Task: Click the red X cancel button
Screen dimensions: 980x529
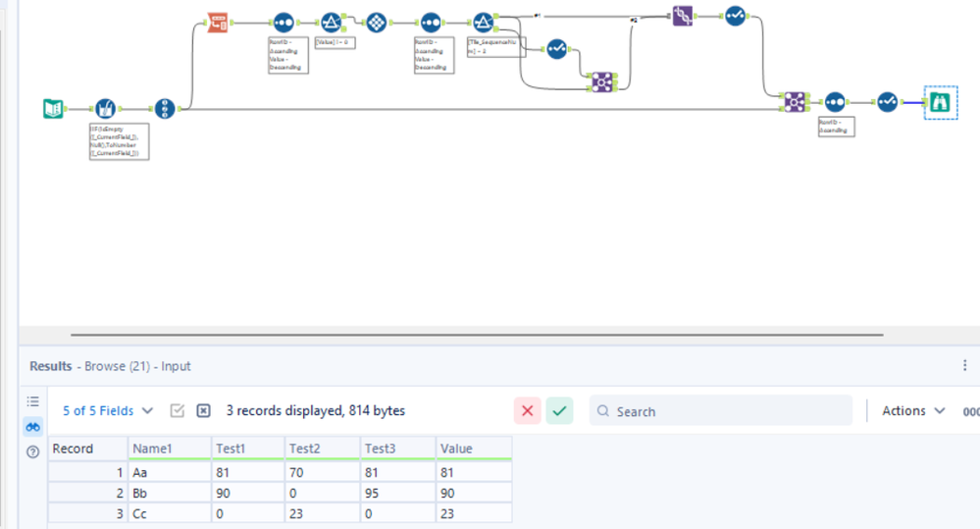Action: 528,411
